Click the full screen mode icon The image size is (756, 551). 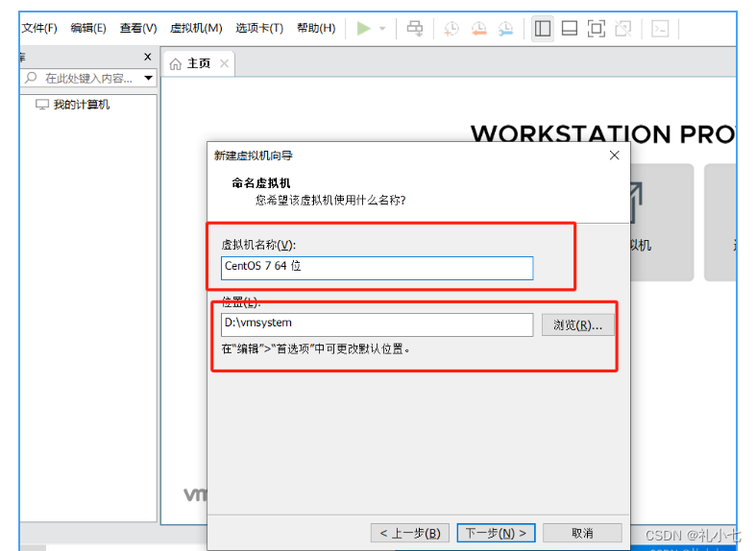coord(597,29)
